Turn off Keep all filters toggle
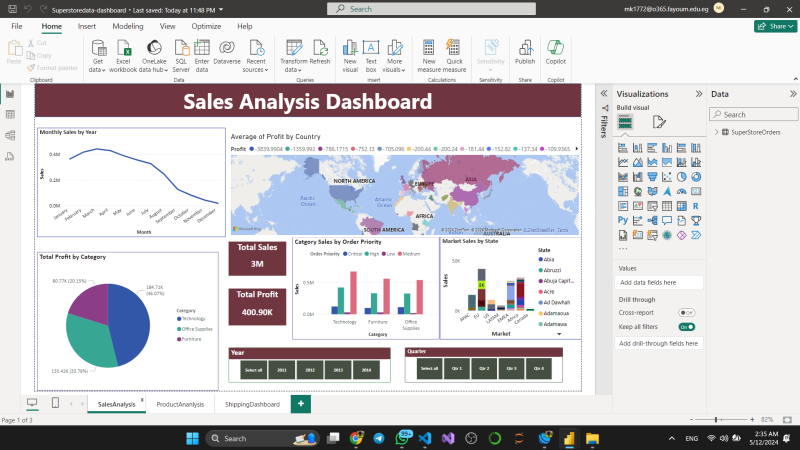 [687, 326]
